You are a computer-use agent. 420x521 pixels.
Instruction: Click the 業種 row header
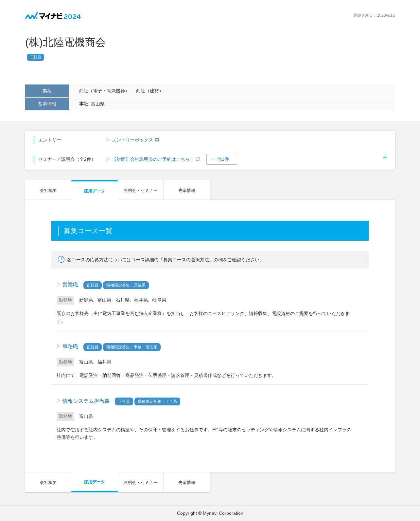click(47, 91)
